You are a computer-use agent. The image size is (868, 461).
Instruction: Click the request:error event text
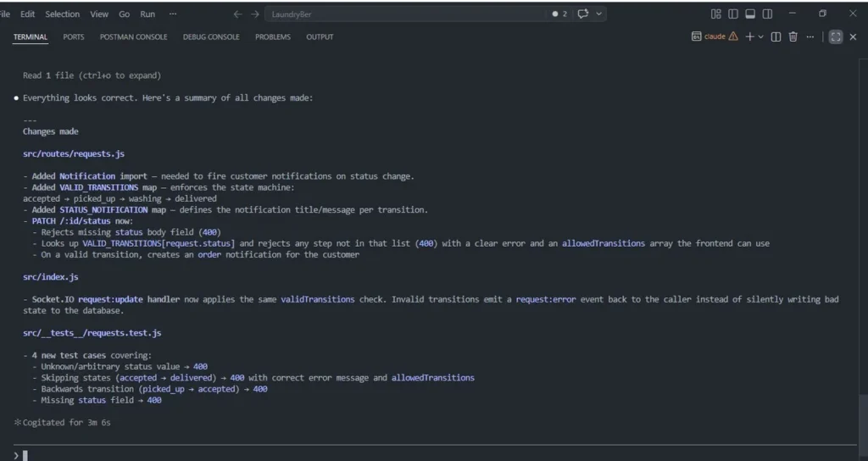click(546, 299)
